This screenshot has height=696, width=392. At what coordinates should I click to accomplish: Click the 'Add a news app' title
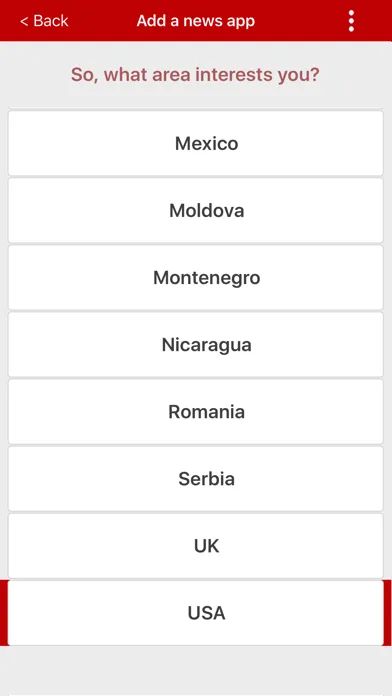point(196,21)
